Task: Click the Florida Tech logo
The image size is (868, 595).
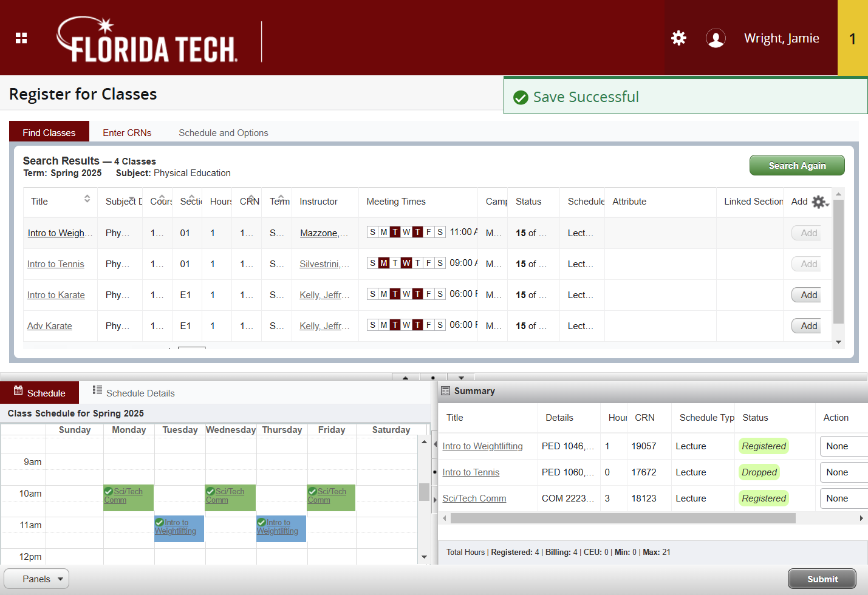Action: (x=147, y=40)
